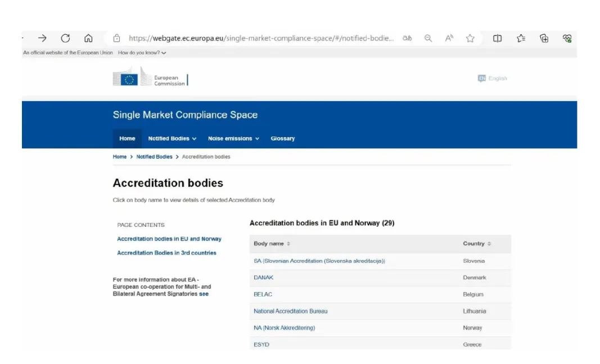Expand the Noise emissions menu
600x364 pixels.
click(x=233, y=139)
